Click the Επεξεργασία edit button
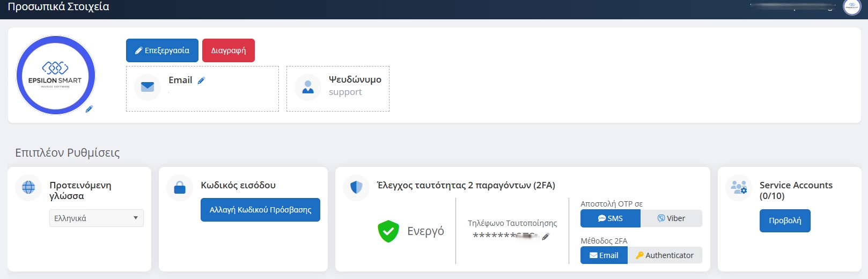 162,50
